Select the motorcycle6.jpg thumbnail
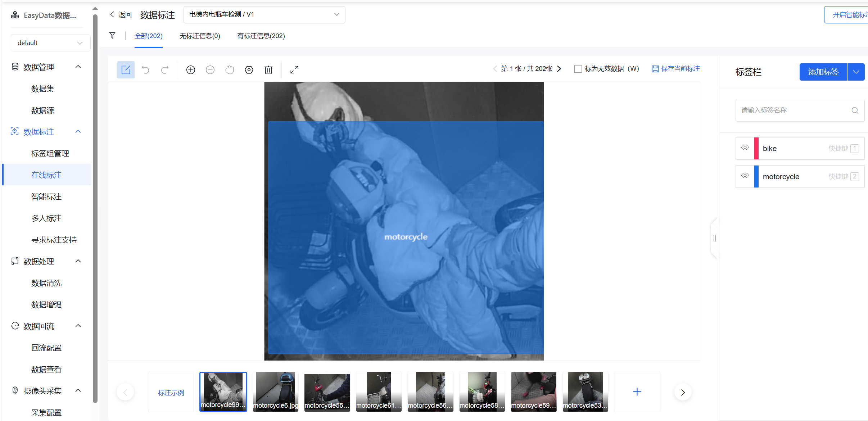The image size is (868, 421). click(275, 391)
